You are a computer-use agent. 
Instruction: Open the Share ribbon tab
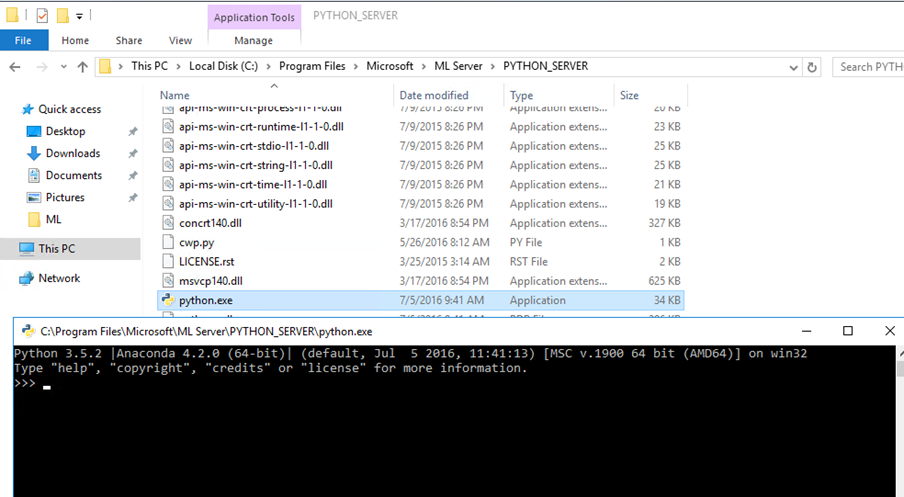point(129,40)
